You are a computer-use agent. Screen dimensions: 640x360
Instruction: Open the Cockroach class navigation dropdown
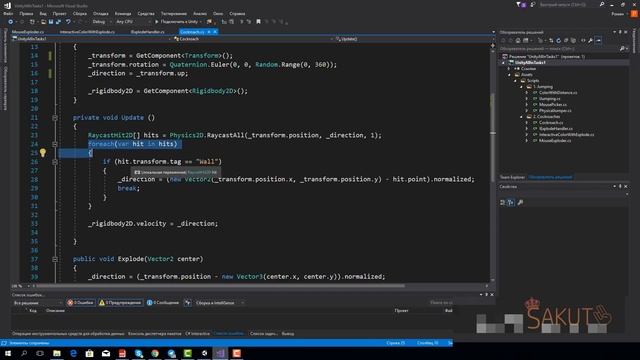click(253, 39)
